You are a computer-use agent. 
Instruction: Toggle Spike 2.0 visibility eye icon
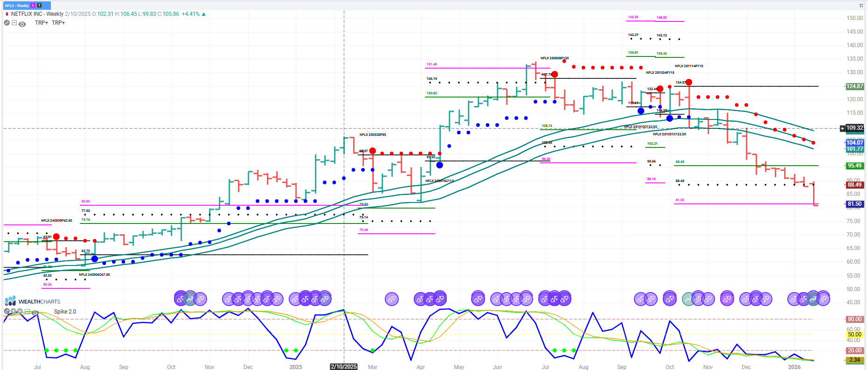(x=35, y=313)
